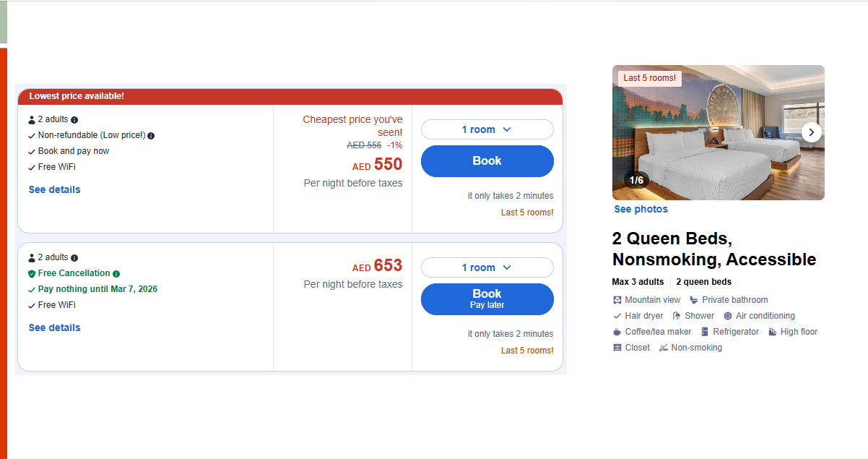Viewport: 868px width, 459px height.
Task: Open the See photos link
Action: coord(641,209)
